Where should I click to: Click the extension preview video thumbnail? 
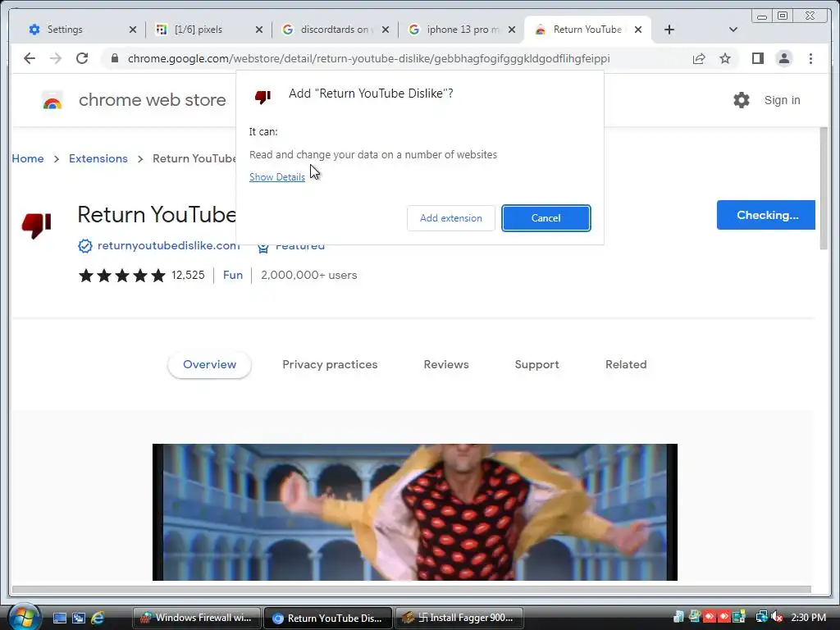(x=414, y=512)
